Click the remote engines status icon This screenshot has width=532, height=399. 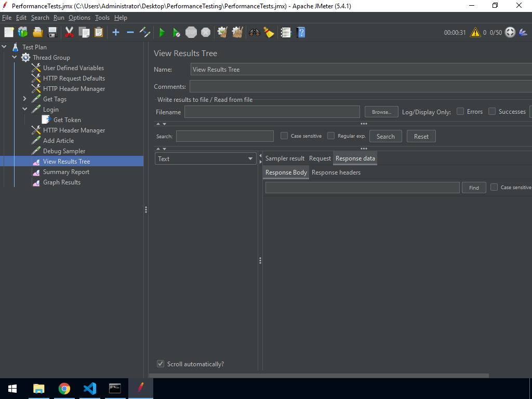(510, 32)
